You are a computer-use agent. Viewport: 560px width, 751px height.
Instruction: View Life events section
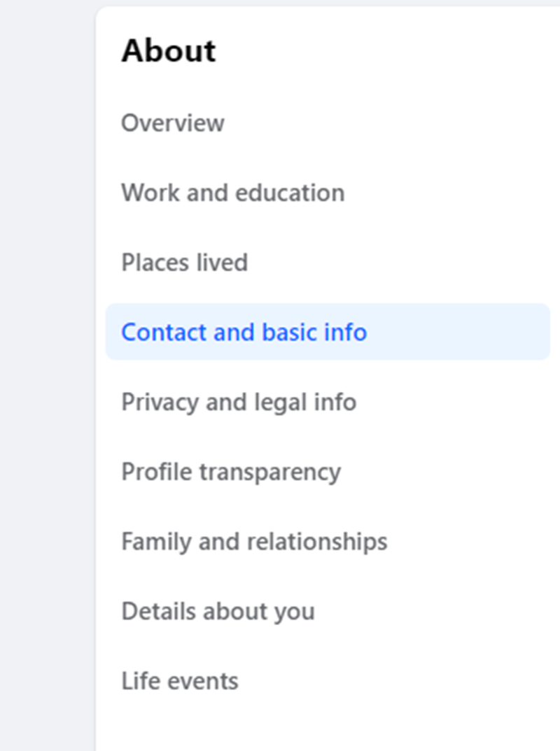[x=180, y=681]
